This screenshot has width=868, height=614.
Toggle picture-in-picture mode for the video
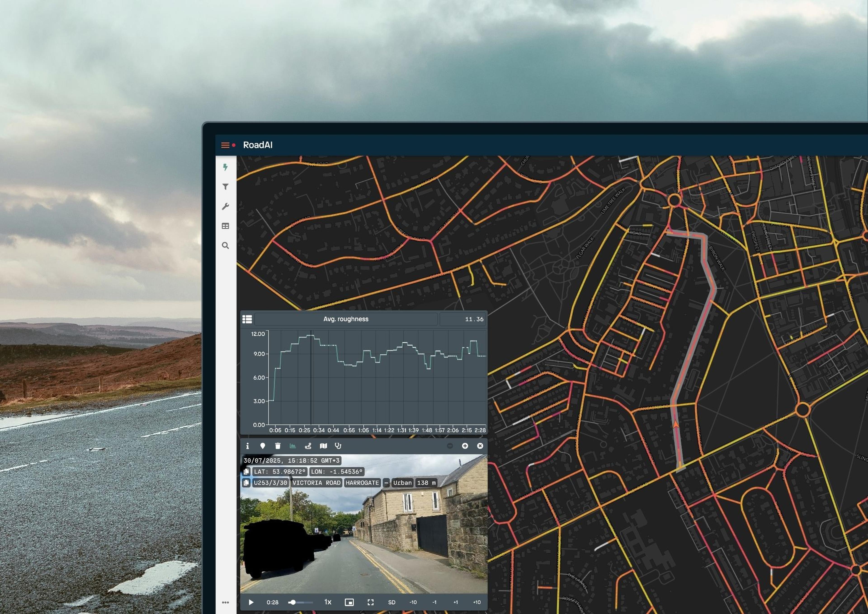point(349,602)
